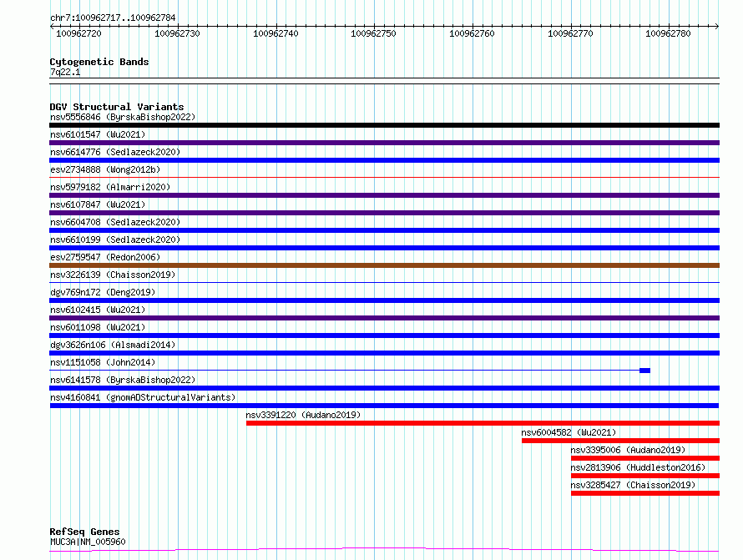
Task: Click the DGV Structural Variants track heading
Action: [x=117, y=107]
